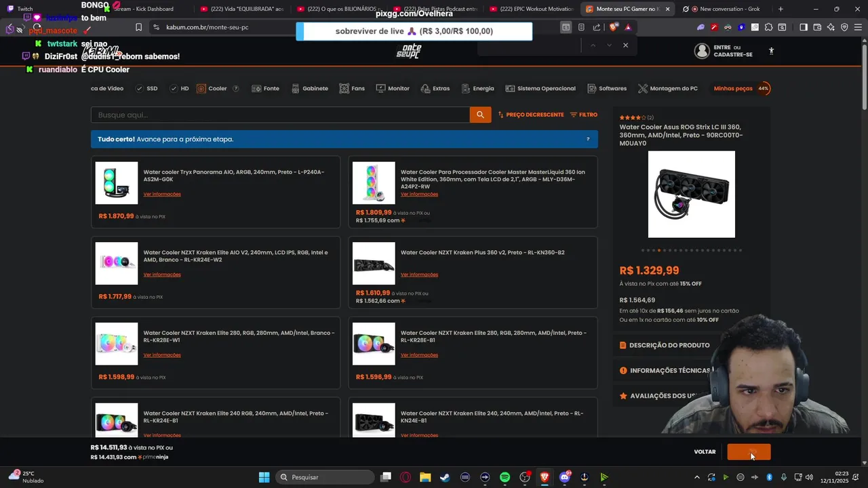This screenshot has height=488, width=868.
Task: Open the browser extensions puzzle icon
Action: click(768, 27)
